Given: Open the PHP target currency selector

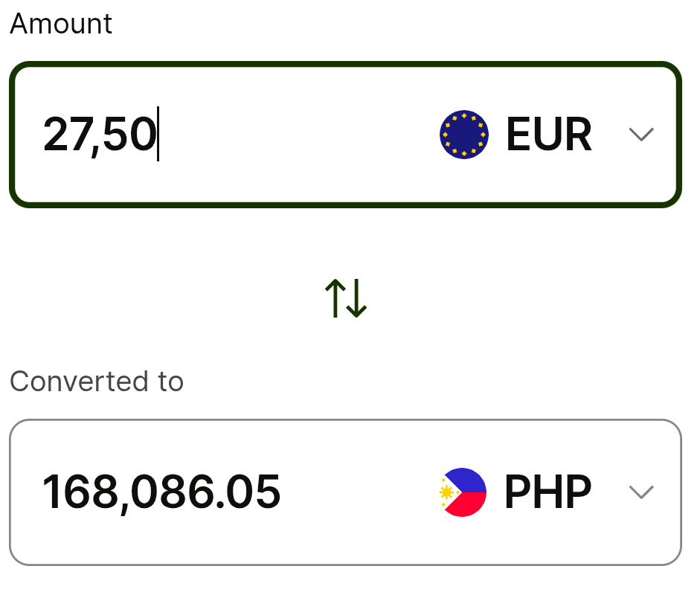Looking at the screenshot, I should [x=547, y=492].
